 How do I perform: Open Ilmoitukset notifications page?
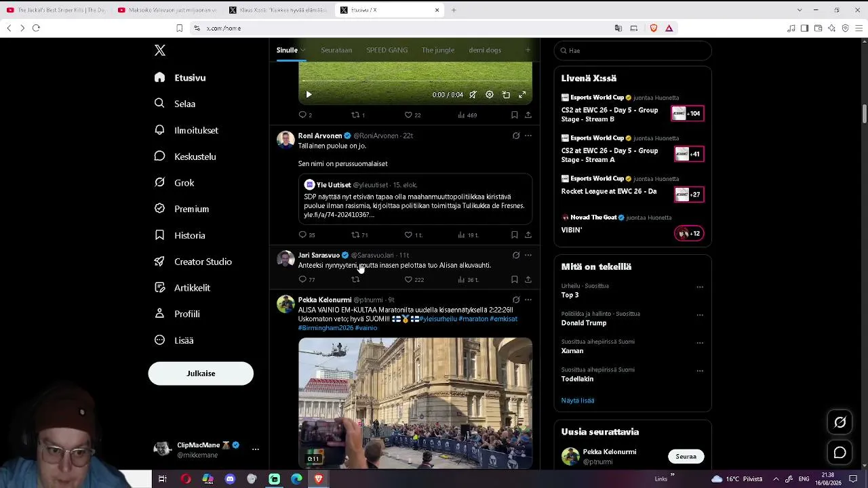click(x=186, y=130)
